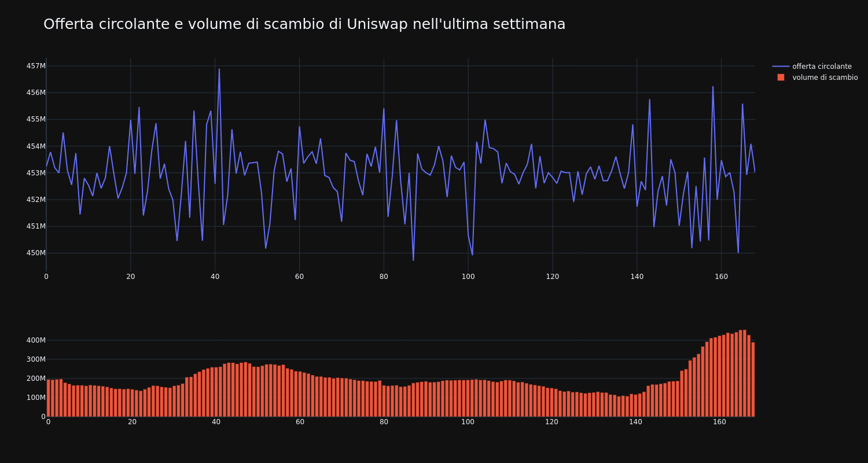Click the 300M label on volume axis

36,359
